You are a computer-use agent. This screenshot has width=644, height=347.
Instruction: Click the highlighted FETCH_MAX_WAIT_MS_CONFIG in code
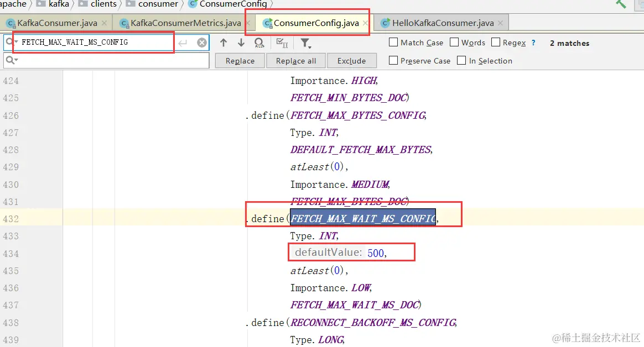[x=363, y=218]
